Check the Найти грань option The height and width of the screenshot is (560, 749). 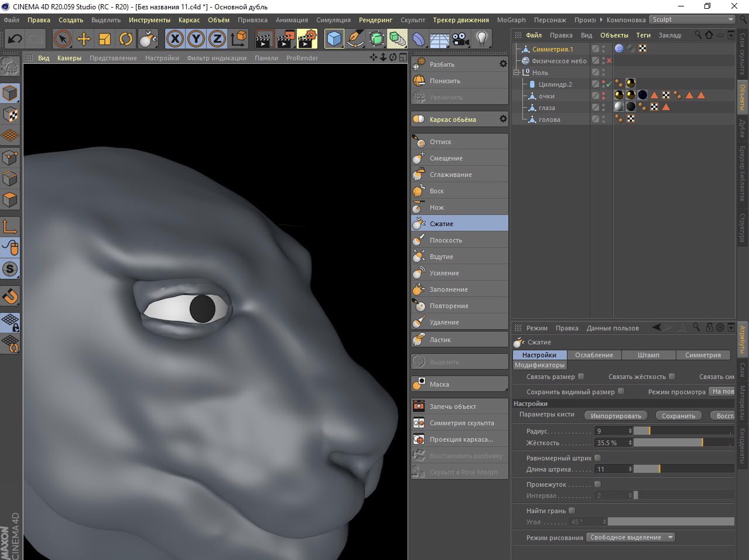coord(572,511)
